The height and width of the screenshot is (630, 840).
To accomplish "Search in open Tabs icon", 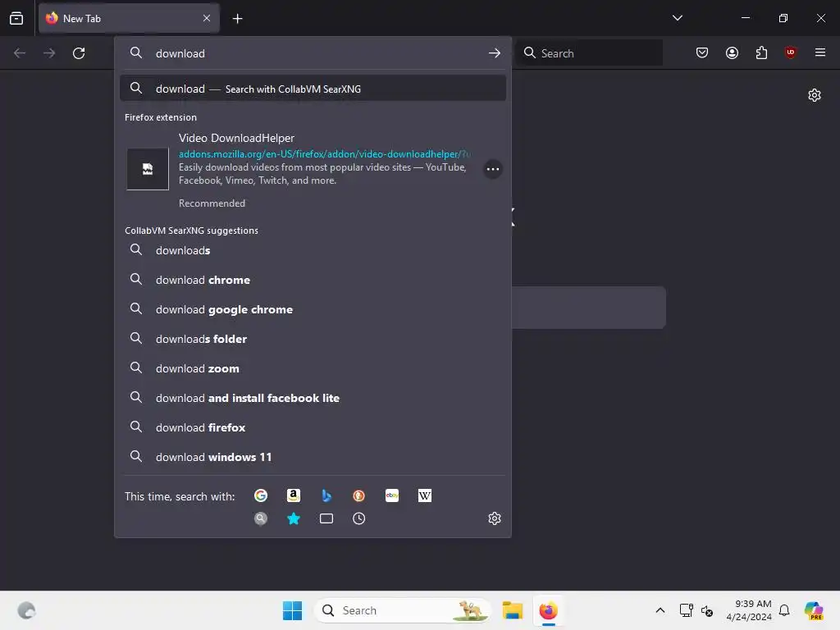I will (x=326, y=518).
